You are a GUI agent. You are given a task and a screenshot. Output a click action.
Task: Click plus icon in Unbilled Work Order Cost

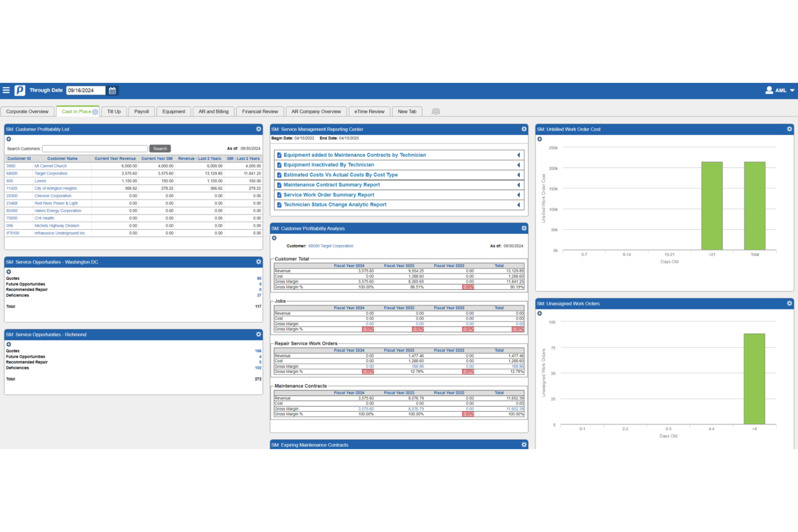tap(540, 139)
